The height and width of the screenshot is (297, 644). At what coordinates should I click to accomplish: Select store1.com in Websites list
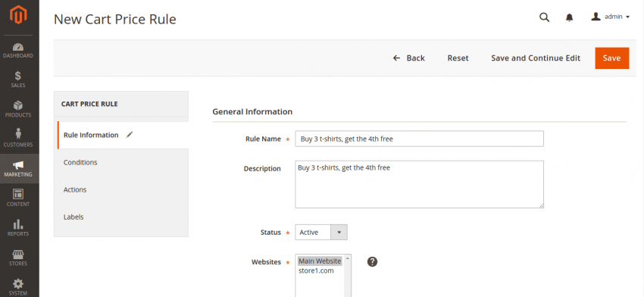click(316, 270)
